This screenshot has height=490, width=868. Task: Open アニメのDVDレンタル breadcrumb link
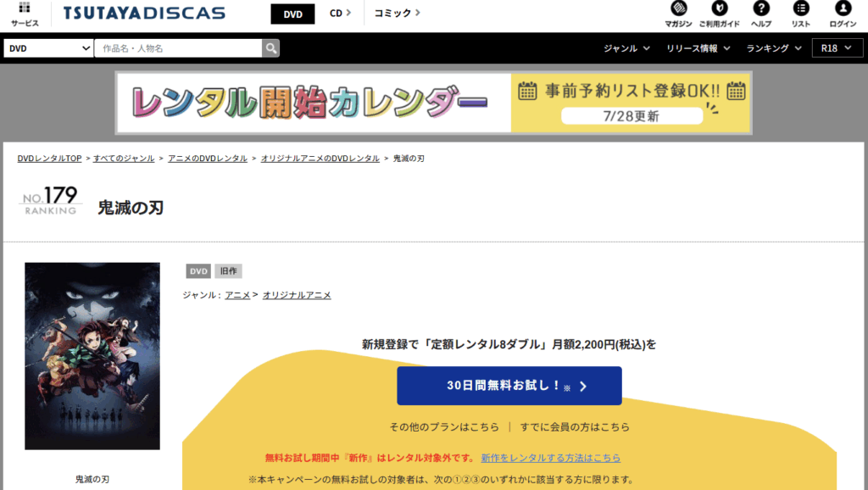pos(208,159)
